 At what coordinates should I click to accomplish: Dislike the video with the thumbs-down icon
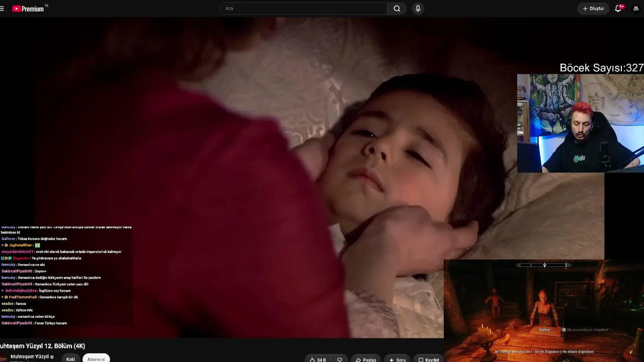click(x=340, y=359)
